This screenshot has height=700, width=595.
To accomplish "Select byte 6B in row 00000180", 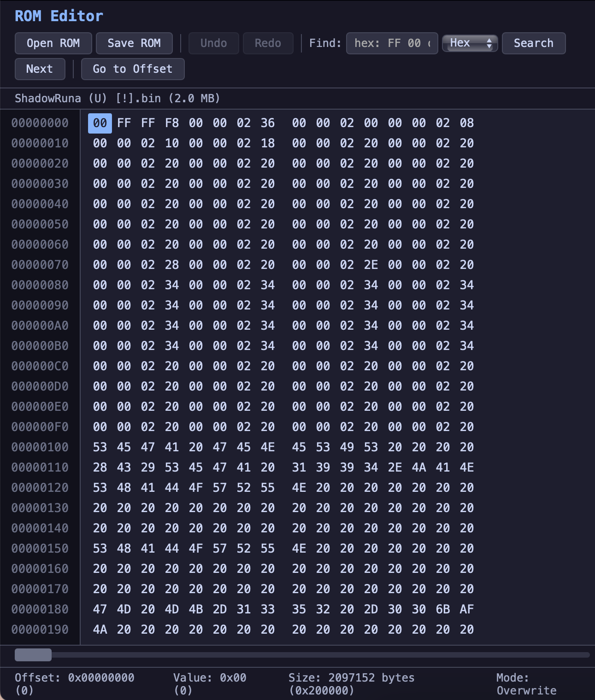I will [443, 609].
